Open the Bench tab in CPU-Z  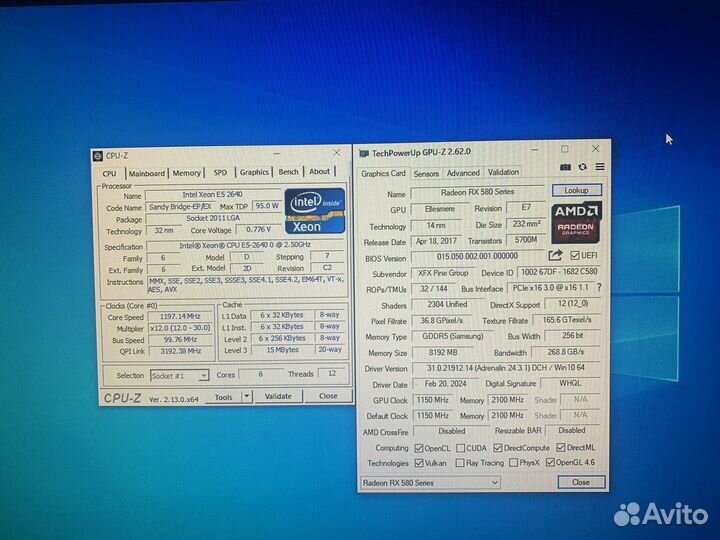click(288, 172)
